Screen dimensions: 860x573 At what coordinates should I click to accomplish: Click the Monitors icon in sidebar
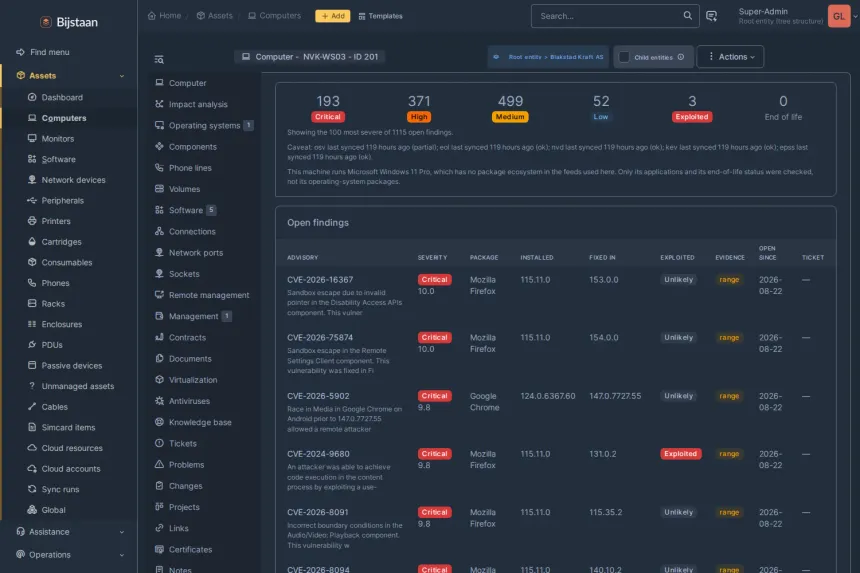[x=32, y=138]
